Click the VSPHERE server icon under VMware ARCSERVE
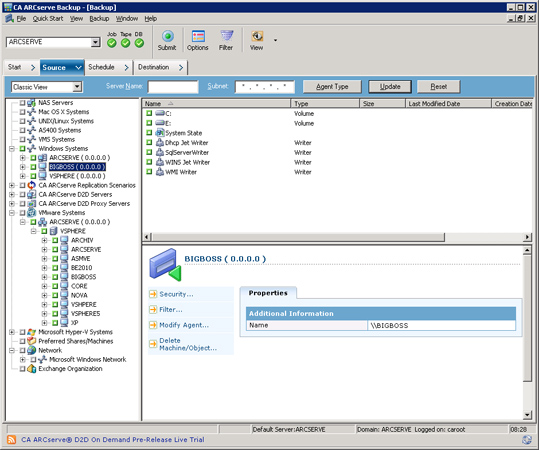This screenshot has width=539, height=450. coord(53,231)
